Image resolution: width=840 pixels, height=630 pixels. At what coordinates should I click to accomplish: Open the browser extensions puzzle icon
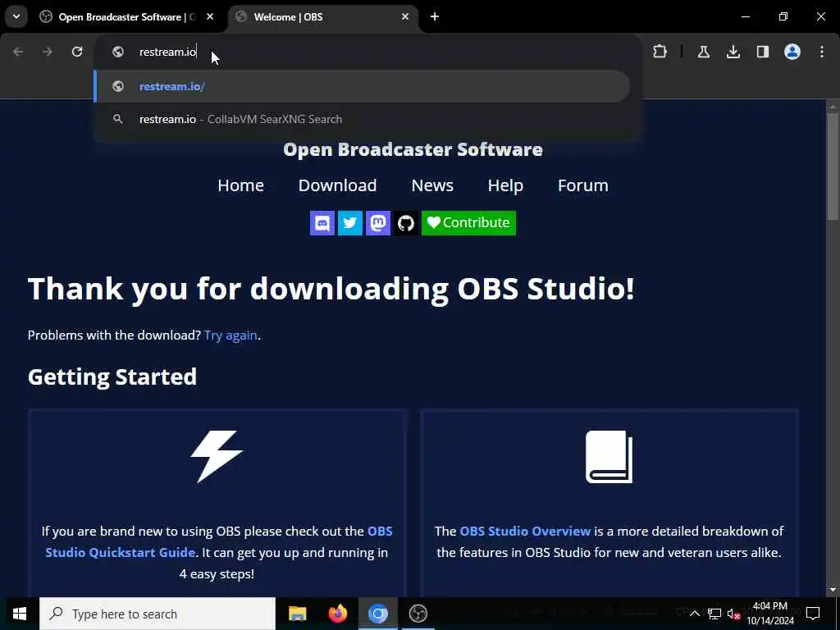[660, 52]
